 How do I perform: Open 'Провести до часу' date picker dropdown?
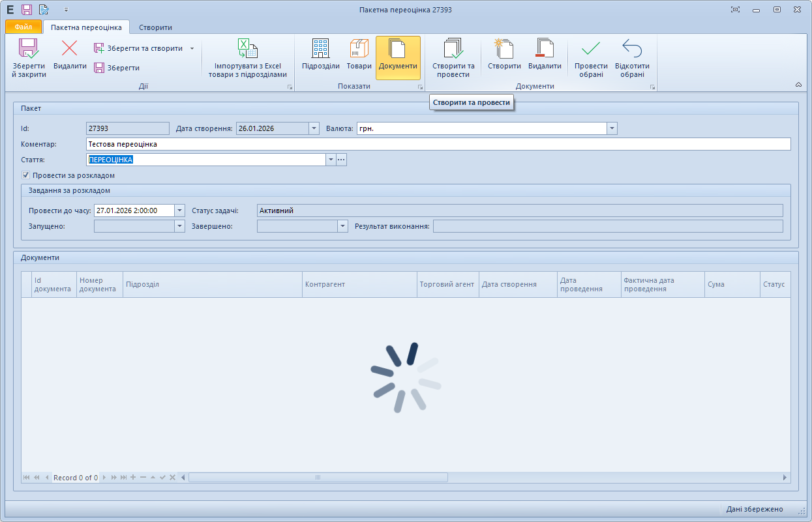(180, 210)
